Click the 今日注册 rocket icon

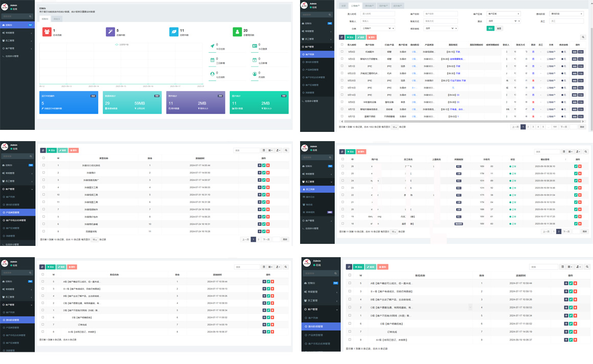point(212,46)
